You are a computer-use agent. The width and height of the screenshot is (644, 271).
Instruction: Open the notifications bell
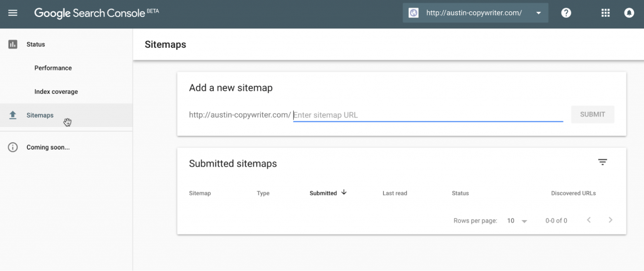click(629, 13)
